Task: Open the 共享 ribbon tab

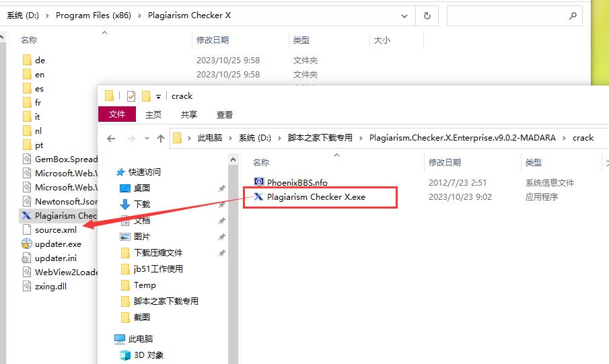Action: click(189, 114)
